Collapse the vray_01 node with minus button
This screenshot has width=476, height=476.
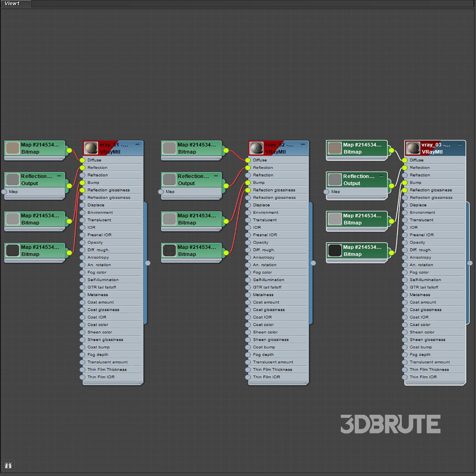tap(137, 144)
